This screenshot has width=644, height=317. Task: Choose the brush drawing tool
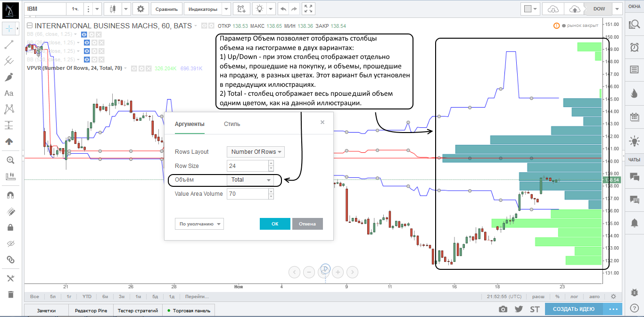[x=9, y=77]
